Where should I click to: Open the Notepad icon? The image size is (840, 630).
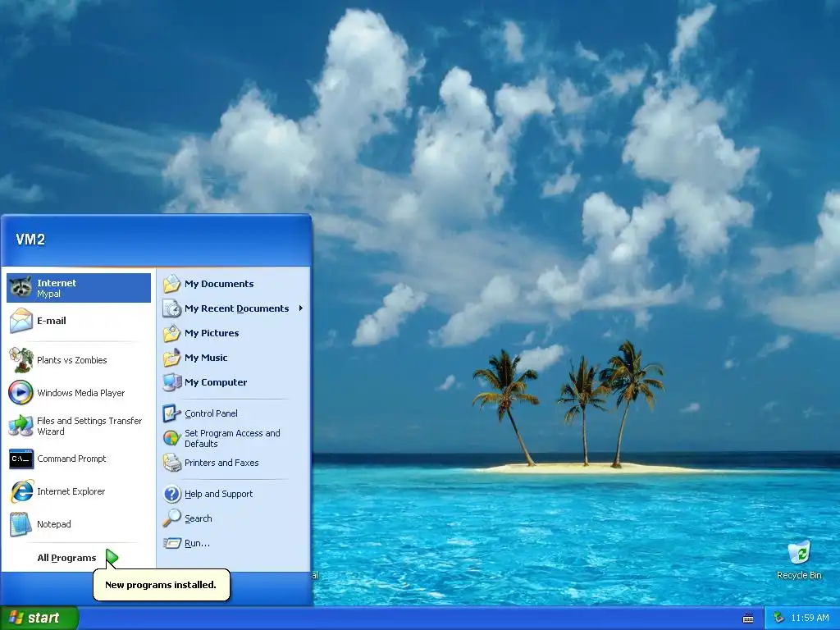coord(21,524)
